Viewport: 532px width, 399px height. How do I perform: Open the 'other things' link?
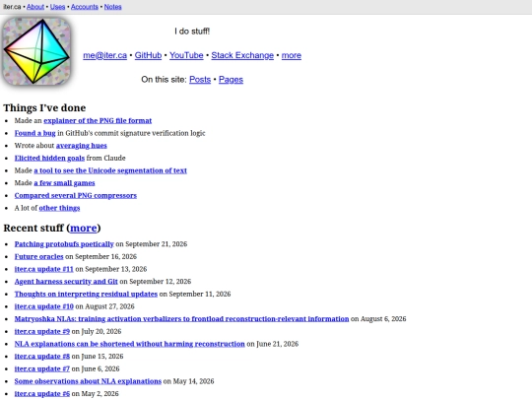coord(59,208)
